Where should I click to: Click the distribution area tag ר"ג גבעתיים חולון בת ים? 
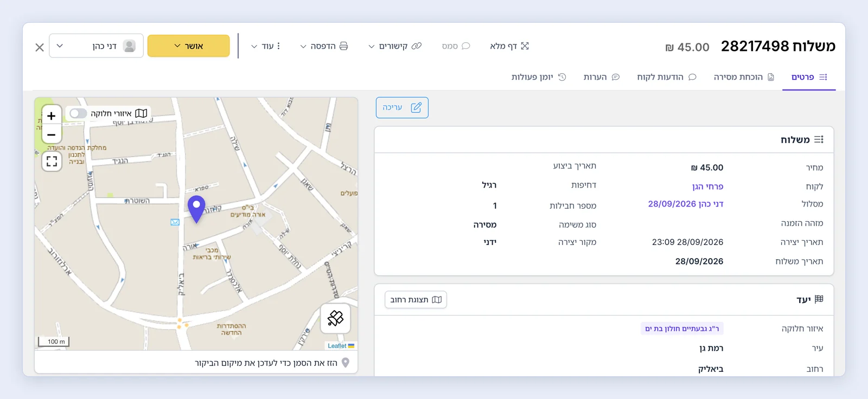pyautogui.click(x=682, y=329)
